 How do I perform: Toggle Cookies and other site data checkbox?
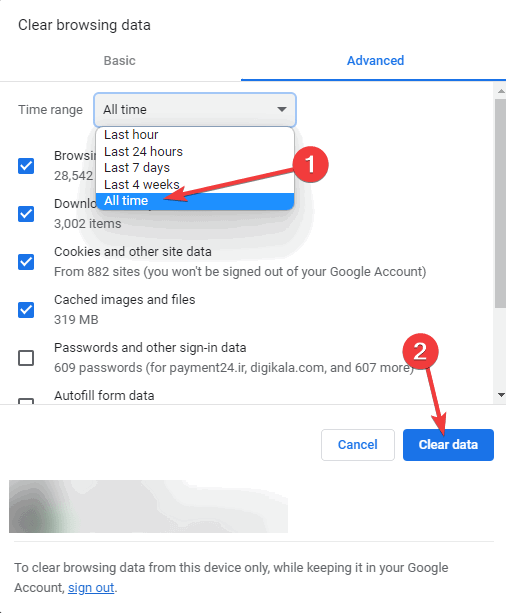tap(26, 262)
